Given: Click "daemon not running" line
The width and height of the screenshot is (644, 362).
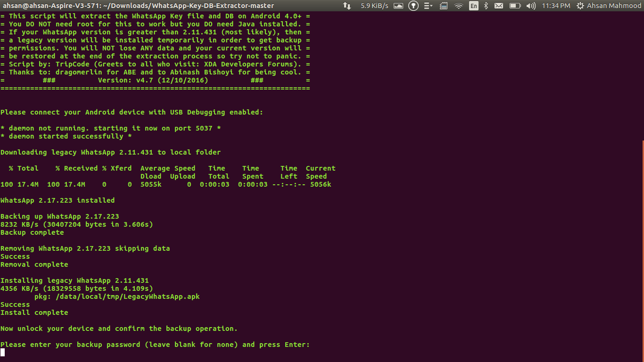Looking at the screenshot, I should pyautogui.click(x=111, y=128).
